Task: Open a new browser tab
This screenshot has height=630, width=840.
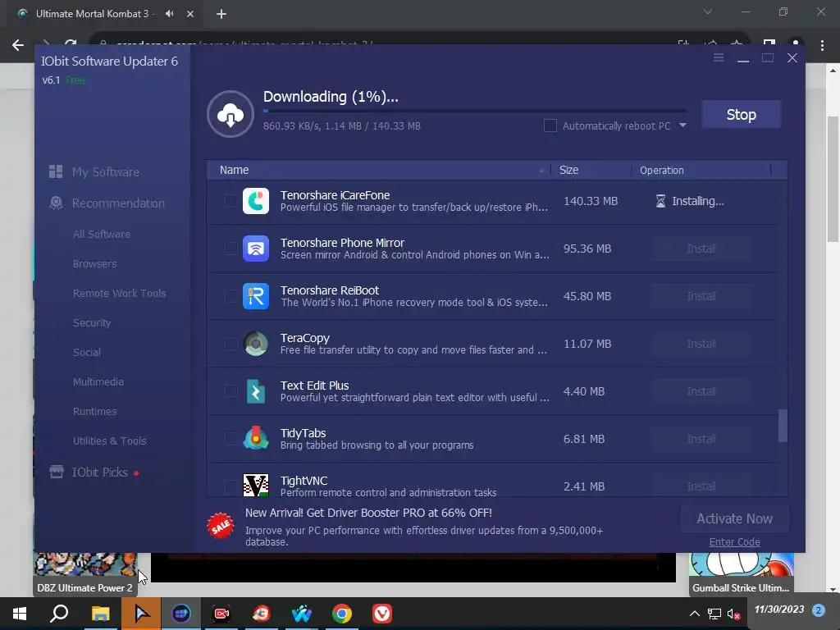Action: point(221,14)
